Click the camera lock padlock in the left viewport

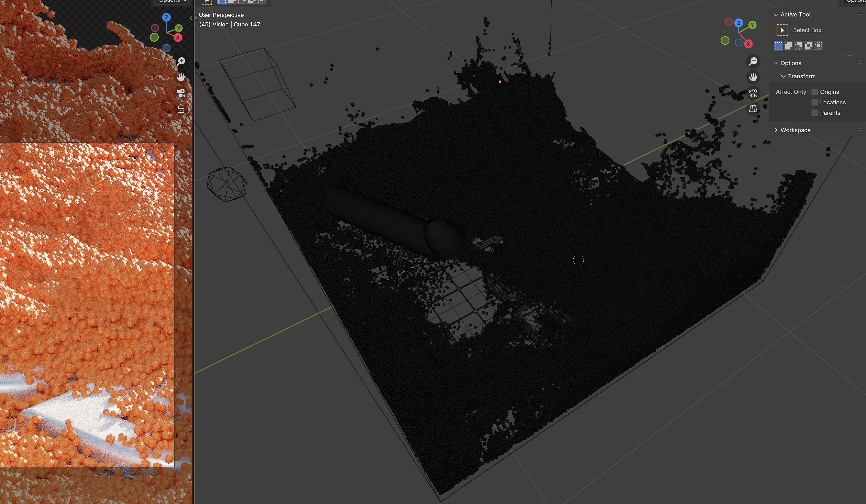click(x=181, y=109)
